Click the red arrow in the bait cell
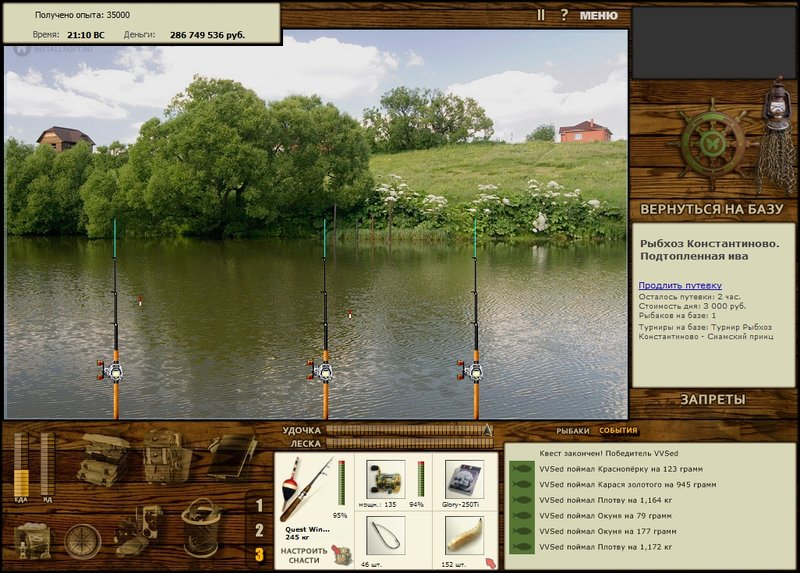The image size is (800, 573). 490,563
